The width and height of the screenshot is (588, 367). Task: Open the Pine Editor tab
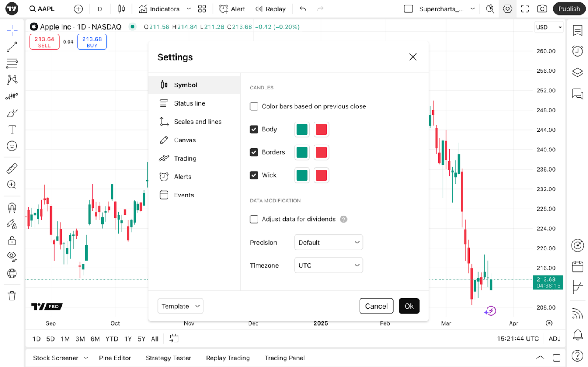pos(115,358)
